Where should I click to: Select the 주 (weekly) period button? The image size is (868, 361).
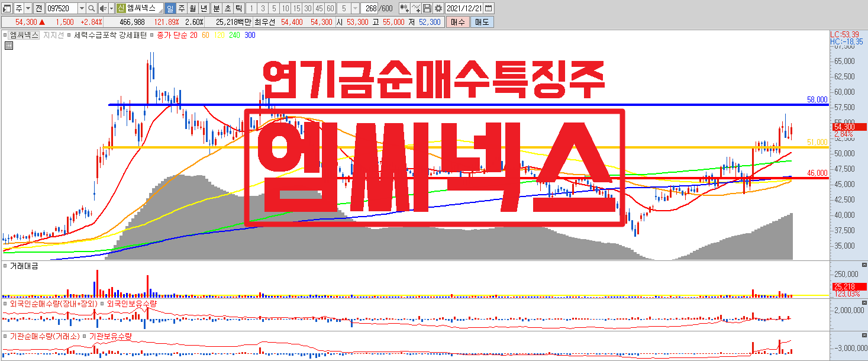coord(182,8)
